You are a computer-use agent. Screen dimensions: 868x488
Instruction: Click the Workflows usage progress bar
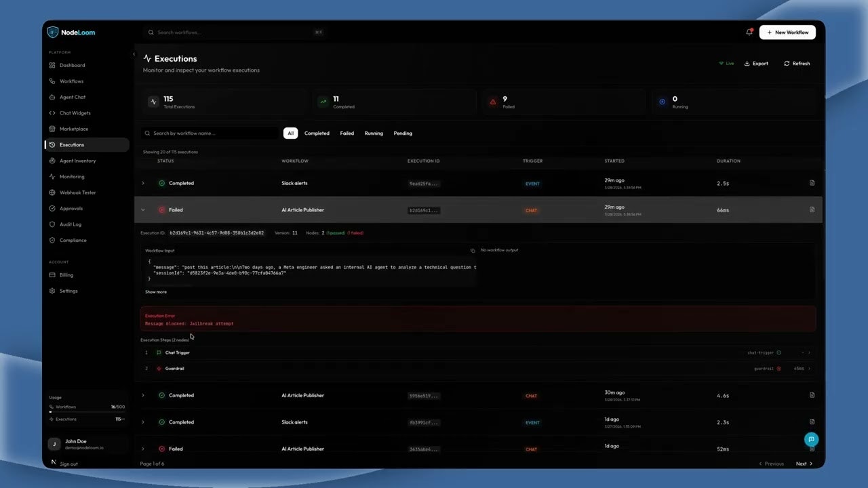[x=87, y=411]
